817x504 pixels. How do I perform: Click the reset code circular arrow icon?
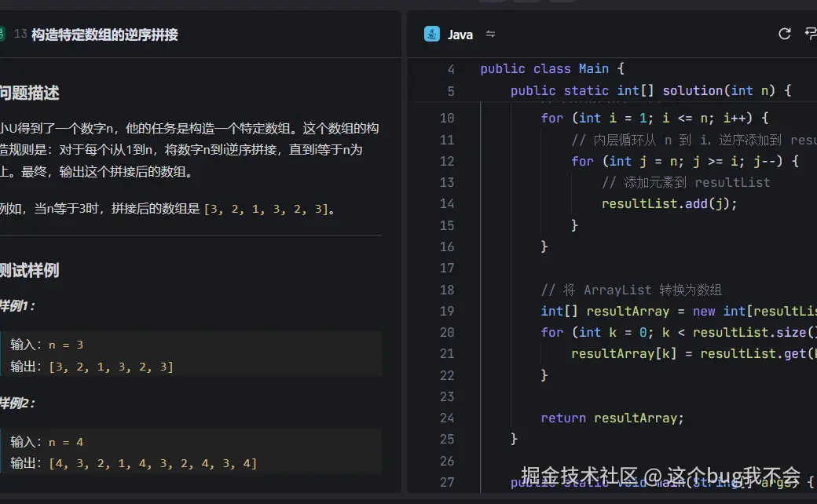pos(784,34)
